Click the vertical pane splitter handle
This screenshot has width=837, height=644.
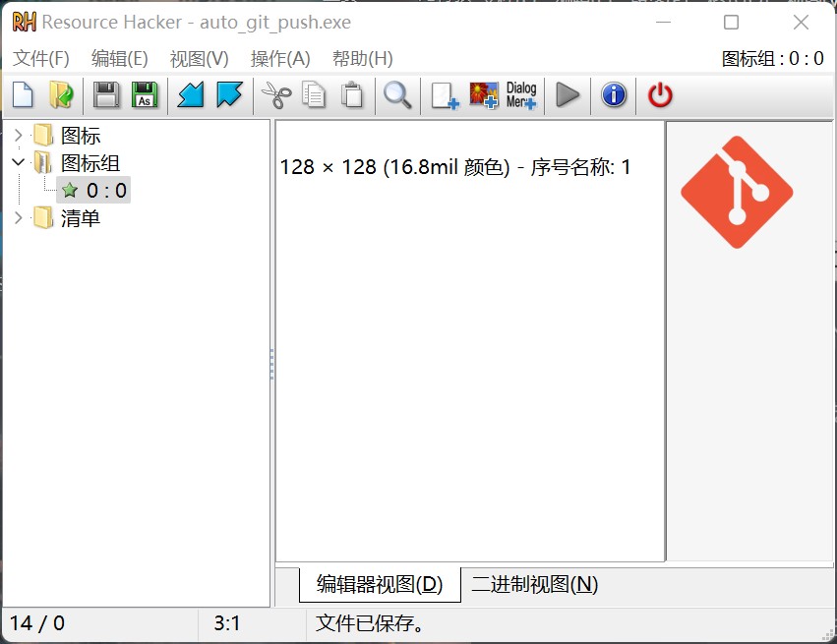[x=272, y=364]
